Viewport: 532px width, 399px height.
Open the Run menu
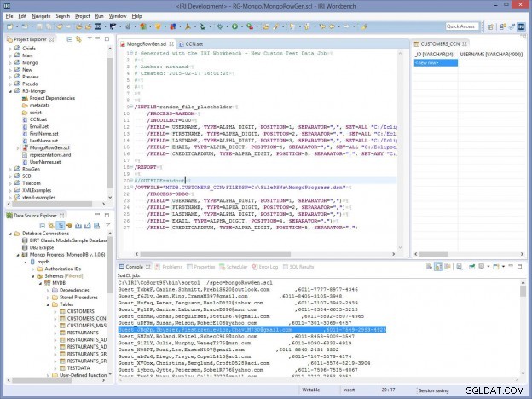[100, 16]
